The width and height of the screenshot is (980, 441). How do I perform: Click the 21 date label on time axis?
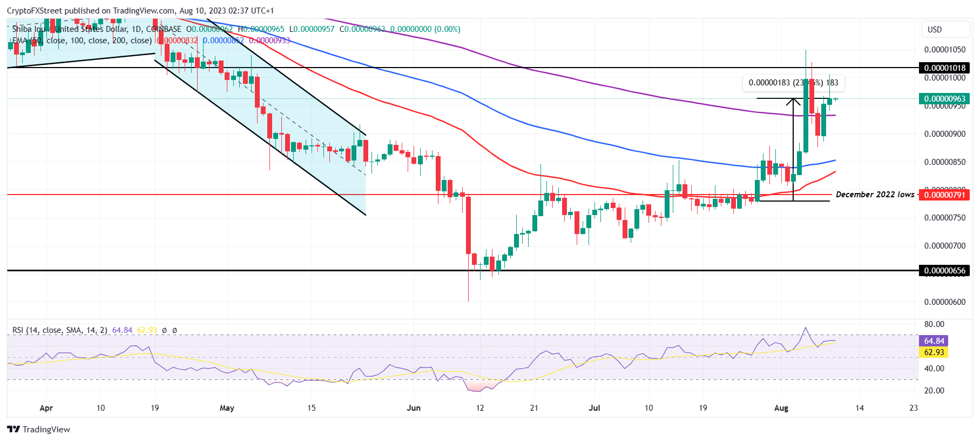pos(534,408)
